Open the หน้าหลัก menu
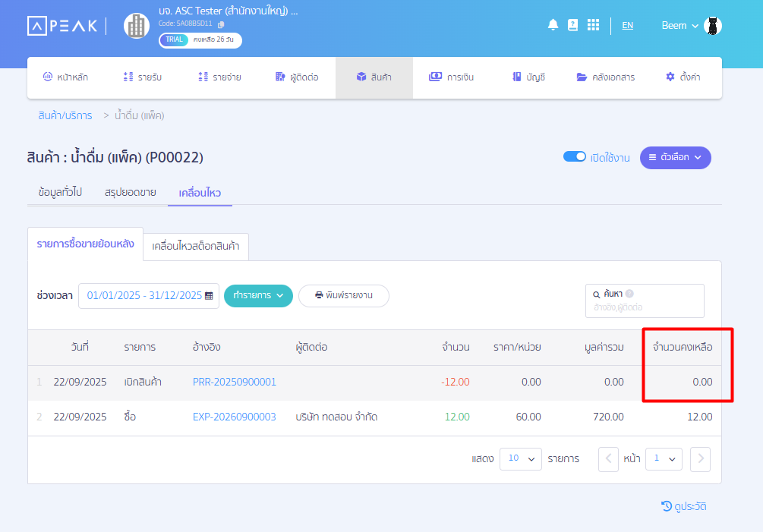 click(x=66, y=77)
